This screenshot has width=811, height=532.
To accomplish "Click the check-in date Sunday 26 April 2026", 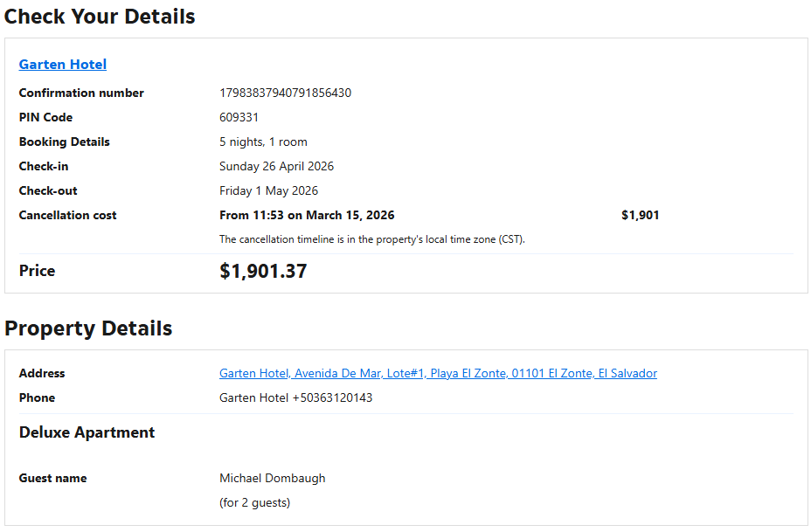I will [x=276, y=166].
